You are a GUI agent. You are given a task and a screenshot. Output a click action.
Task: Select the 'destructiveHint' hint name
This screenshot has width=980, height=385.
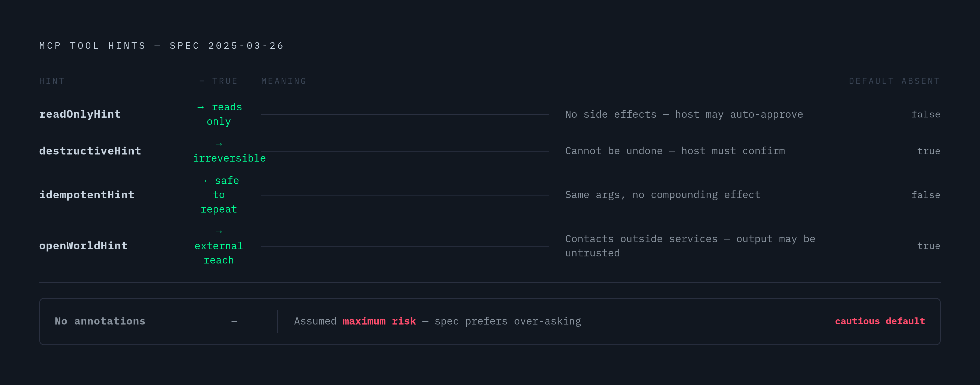90,151
